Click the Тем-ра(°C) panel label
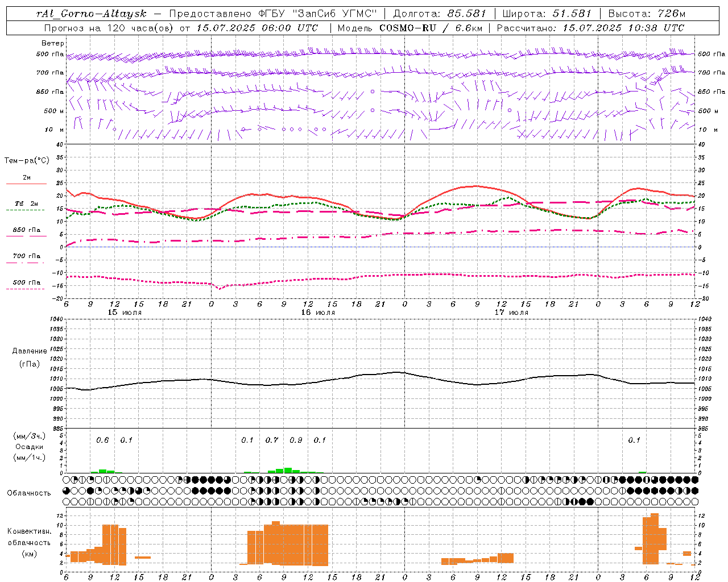The width and height of the screenshot is (728, 582). 27,160
